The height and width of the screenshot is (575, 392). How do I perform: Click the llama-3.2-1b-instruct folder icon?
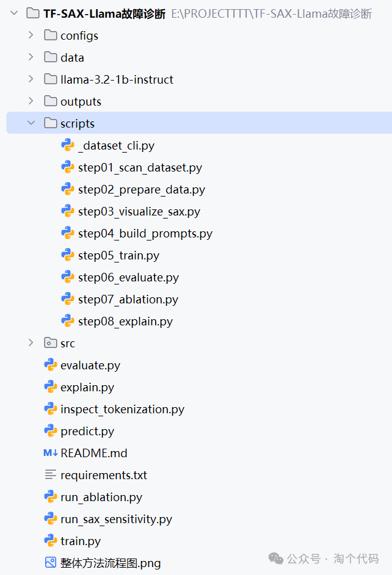pyautogui.click(x=51, y=79)
